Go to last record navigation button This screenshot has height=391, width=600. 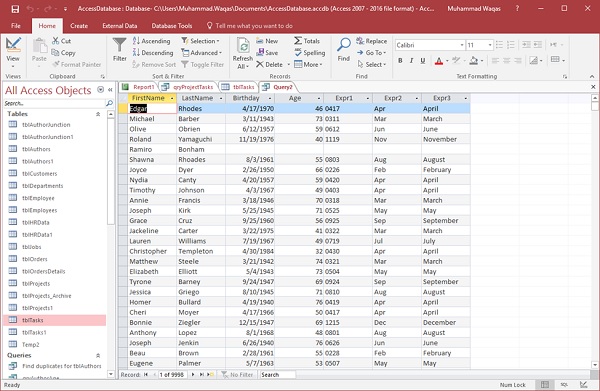202,375
